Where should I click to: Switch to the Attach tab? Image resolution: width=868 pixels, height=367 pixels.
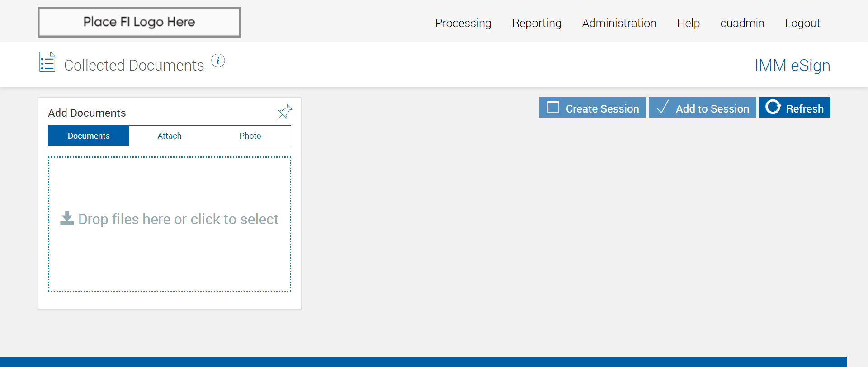(170, 136)
